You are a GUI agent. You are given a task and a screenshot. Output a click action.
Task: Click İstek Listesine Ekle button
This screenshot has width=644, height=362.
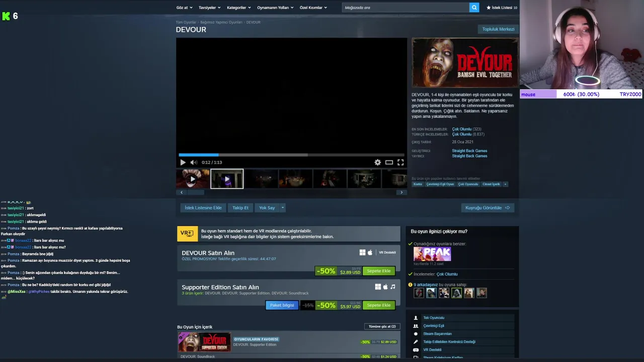(203, 208)
